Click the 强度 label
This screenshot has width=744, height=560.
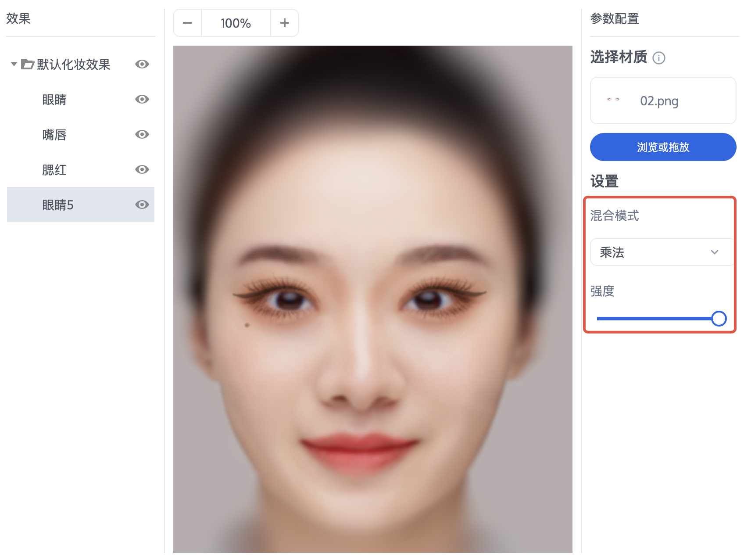tap(602, 291)
